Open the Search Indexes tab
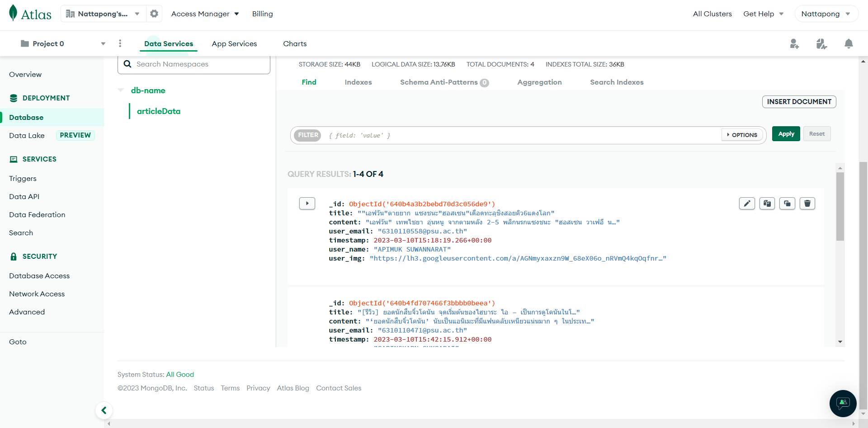The height and width of the screenshot is (428, 868). click(x=617, y=82)
